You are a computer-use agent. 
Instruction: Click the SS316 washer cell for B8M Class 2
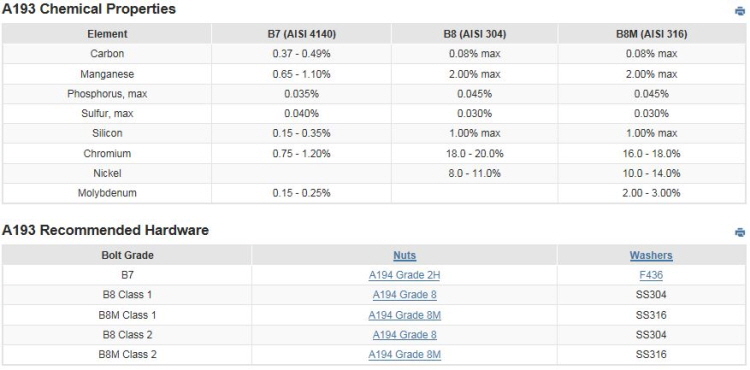coord(651,355)
